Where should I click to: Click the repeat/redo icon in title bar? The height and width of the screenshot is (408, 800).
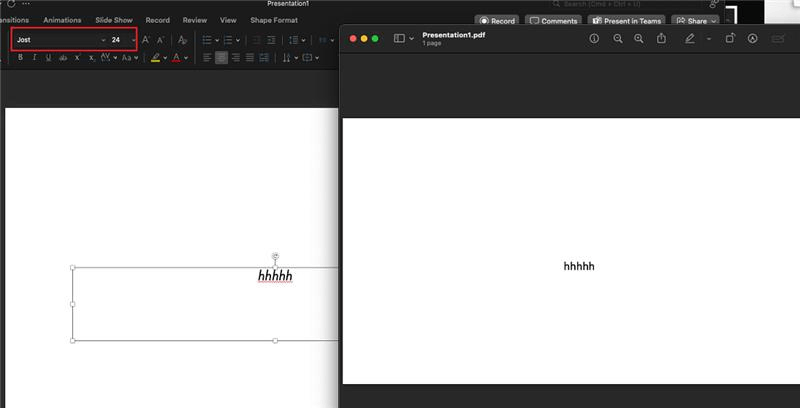[x=11, y=4]
